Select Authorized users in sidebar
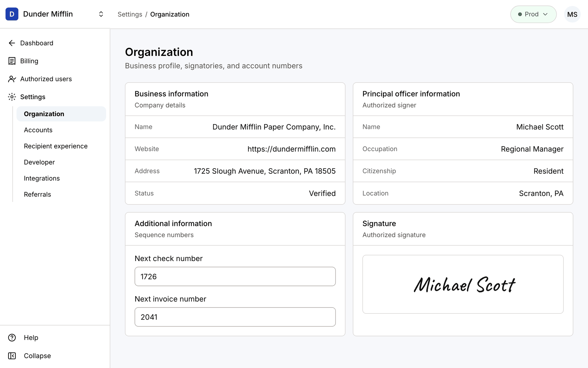588x368 pixels. (46, 79)
